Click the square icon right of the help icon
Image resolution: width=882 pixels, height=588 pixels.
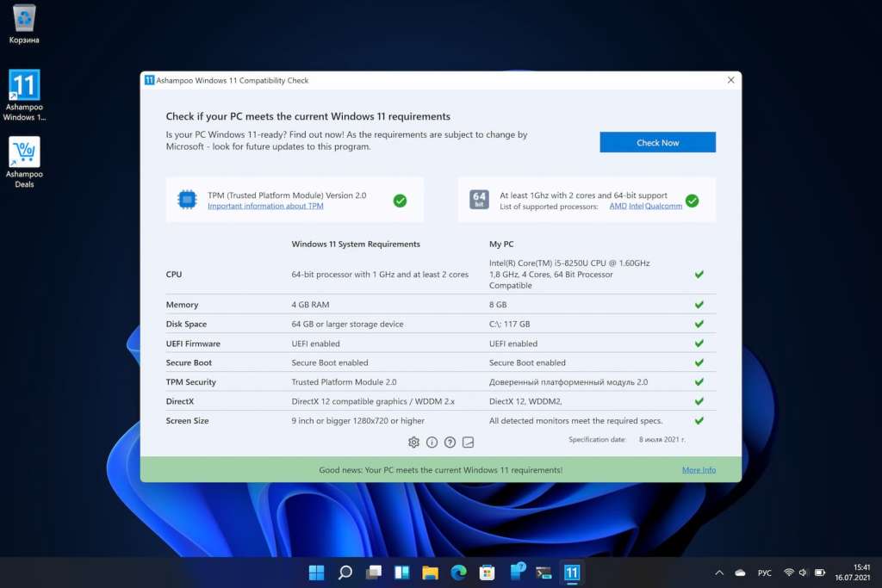468,443
